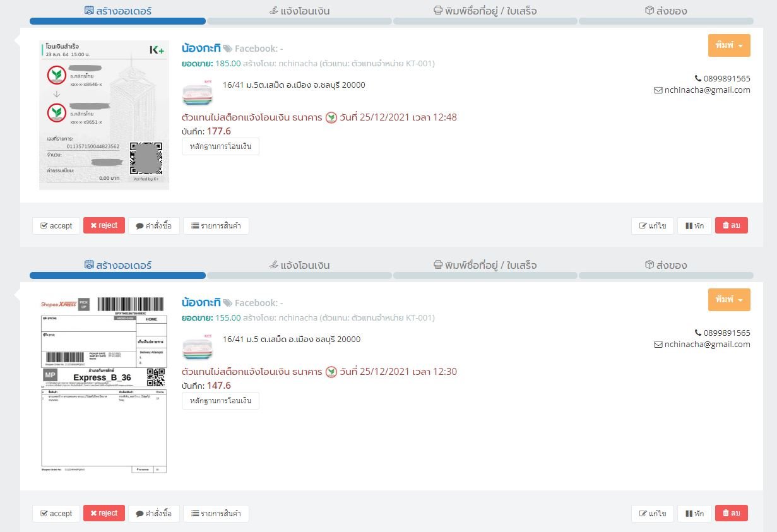Open customer name น้องกะทิ in second order
777x532 pixels.
tap(201, 302)
